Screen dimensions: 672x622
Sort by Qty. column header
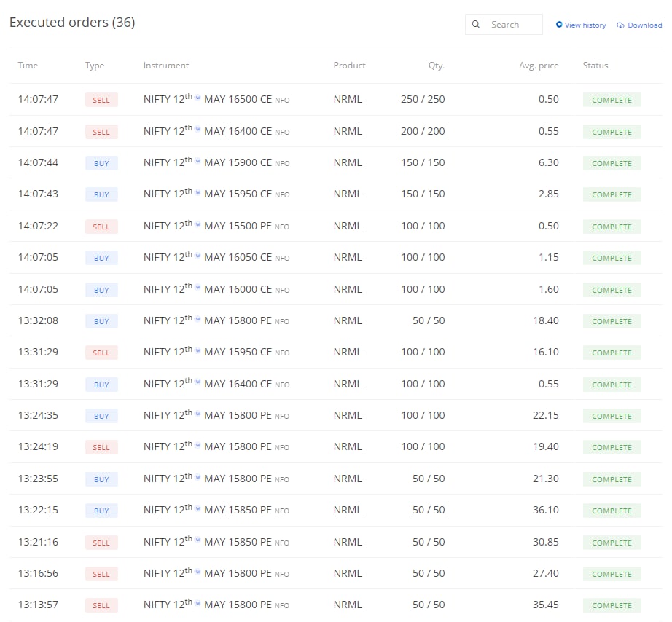pos(437,66)
